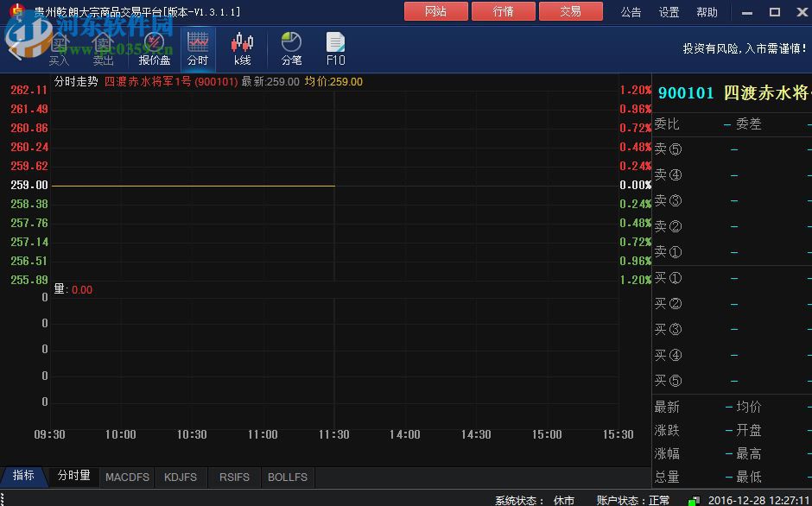The image size is (812, 506).
Task: Click the 委差 label
Action: click(x=749, y=124)
